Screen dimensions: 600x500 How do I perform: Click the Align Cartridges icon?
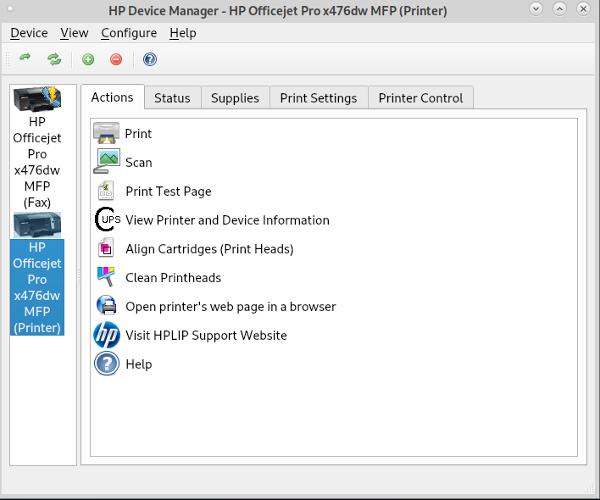click(106, 248)
